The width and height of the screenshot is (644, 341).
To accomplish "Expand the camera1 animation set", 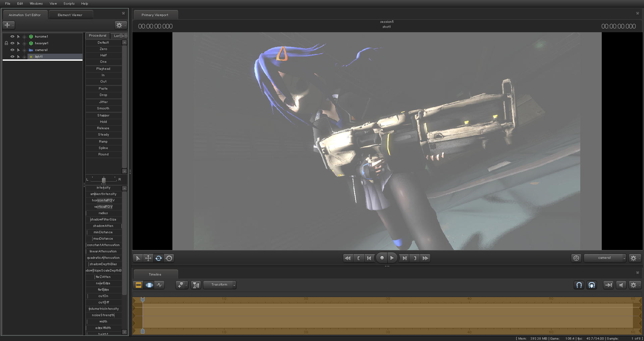I will [x=24, y=50].
